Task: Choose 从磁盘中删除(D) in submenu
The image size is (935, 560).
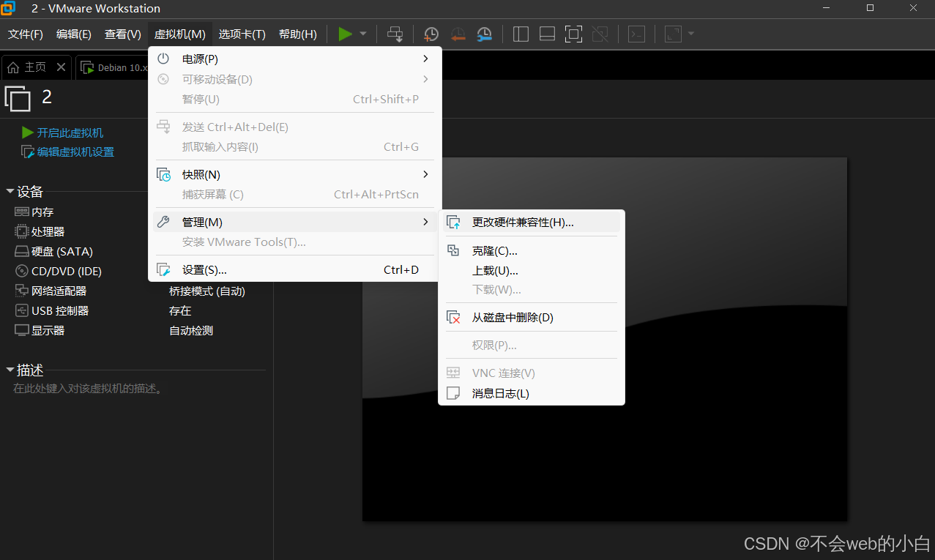Action: point(532,317)
